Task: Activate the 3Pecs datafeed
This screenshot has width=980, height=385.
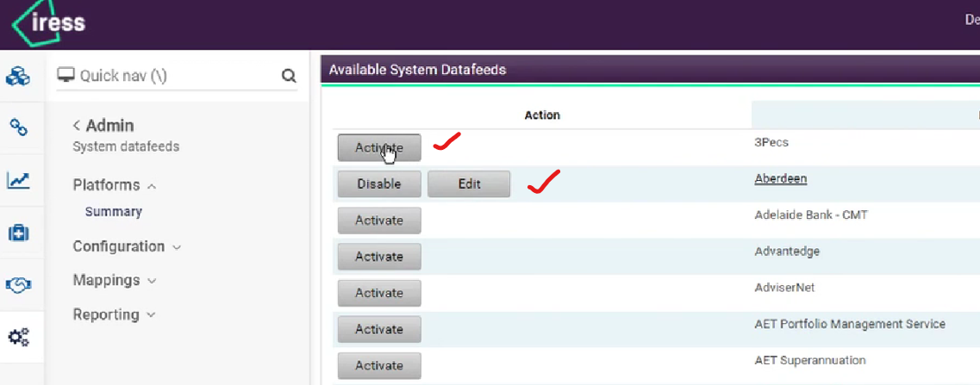Action: click(379, 148)
